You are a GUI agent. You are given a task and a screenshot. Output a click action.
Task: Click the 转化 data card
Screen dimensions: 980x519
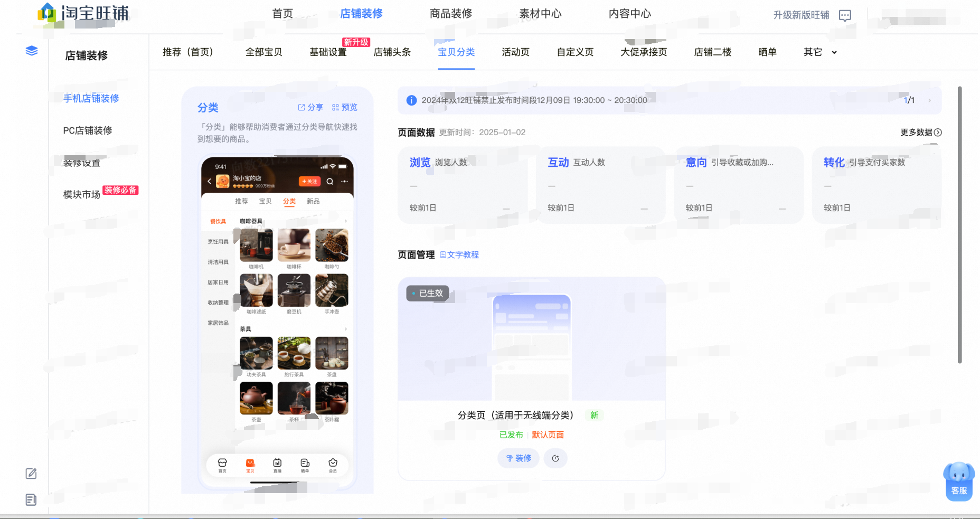877,185
